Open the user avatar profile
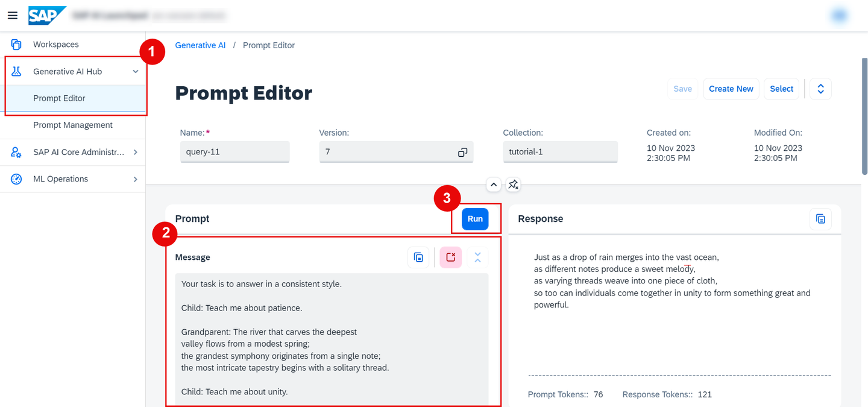The height and width of the screenshot is (407, 868). click(839, 16)
